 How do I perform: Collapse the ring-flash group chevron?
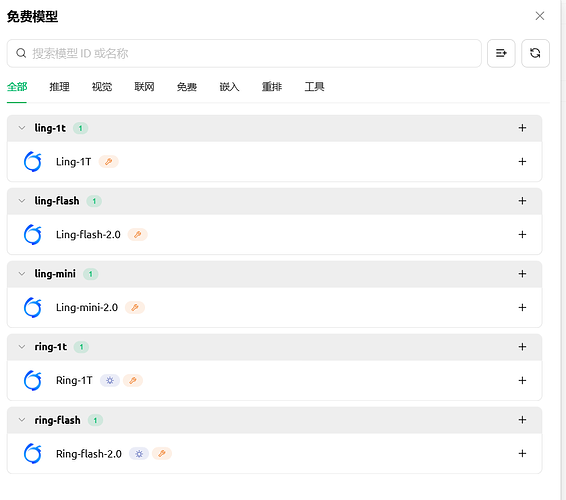pyautogui.click(x=22, y=420)
